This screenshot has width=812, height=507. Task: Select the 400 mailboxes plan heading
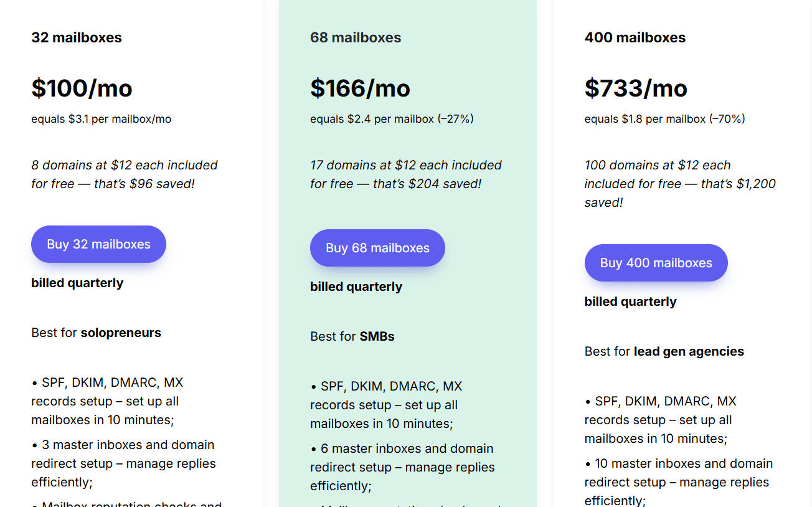635,37
